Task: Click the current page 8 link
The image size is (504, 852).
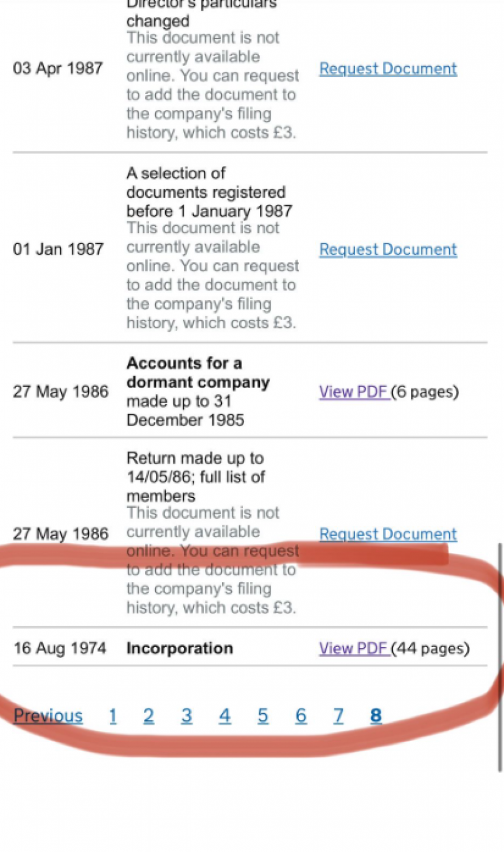Action: (376, 716)
